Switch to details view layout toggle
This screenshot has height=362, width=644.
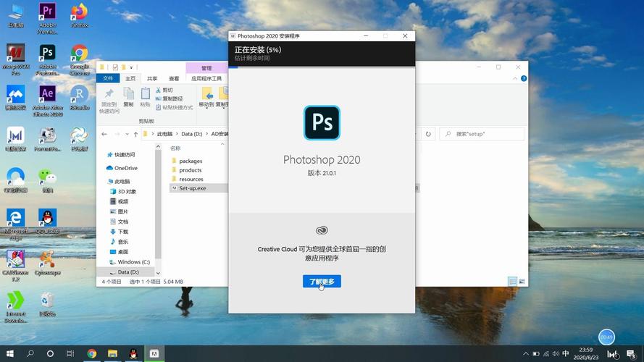click(512, 282)
